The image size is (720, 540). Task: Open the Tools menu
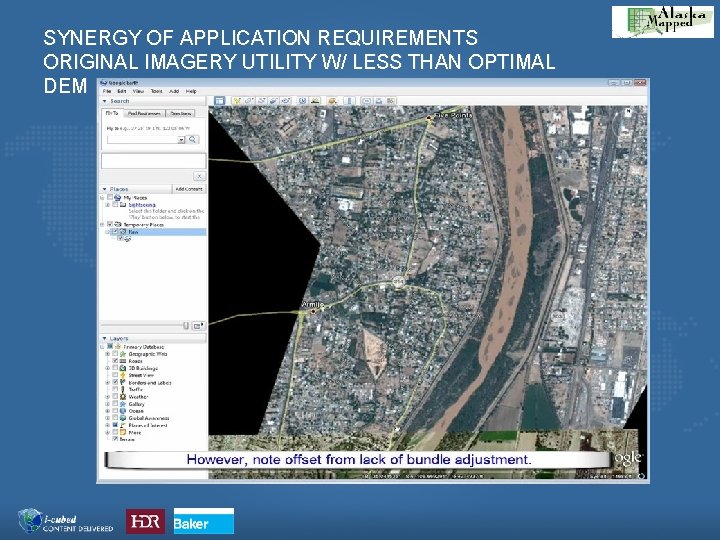(157, 91)
